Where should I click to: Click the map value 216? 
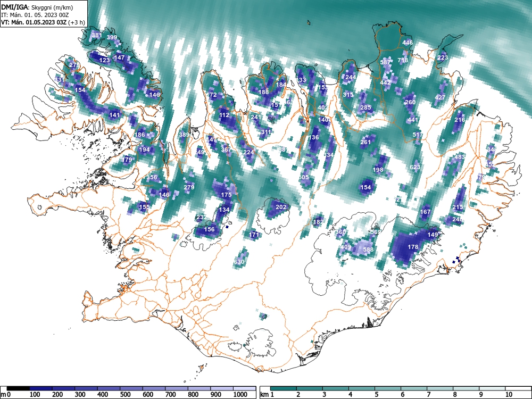pyautogui.click(x=460, y=120)
